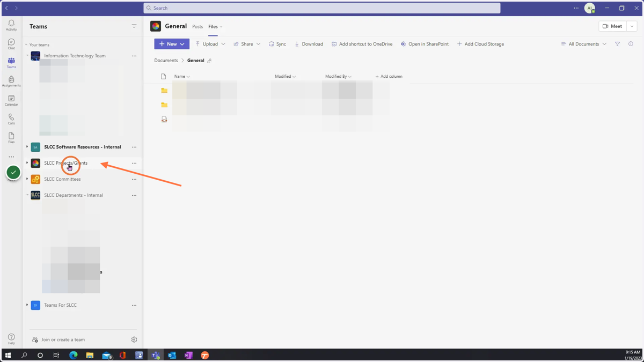Open more options for SLCC Committees
644x362 pixels.
tap(134, 179)
